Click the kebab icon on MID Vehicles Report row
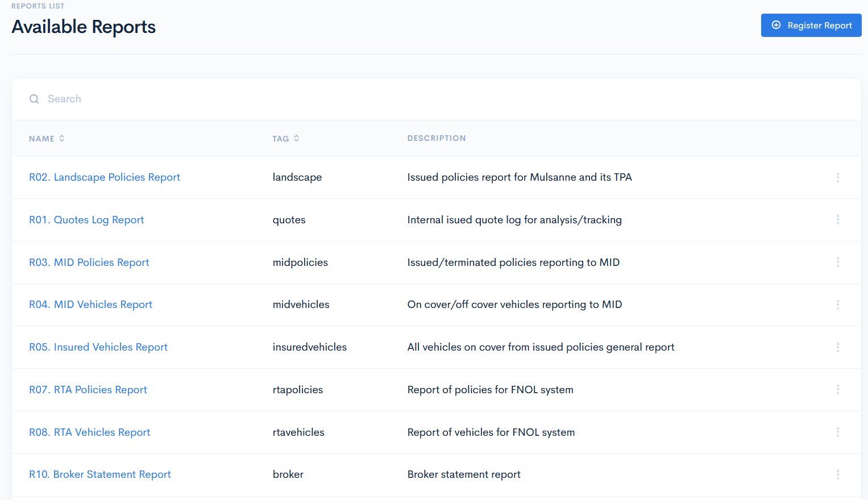The height and width of the screenshot is (500, 868). [x=838, y=305]
